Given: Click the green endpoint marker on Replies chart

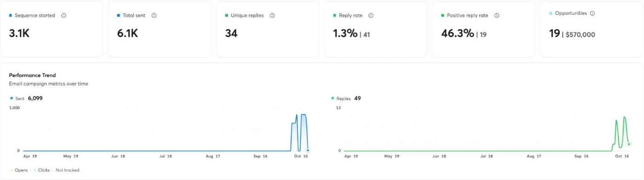Looking at the screenshot, I should tap(629, 144).
